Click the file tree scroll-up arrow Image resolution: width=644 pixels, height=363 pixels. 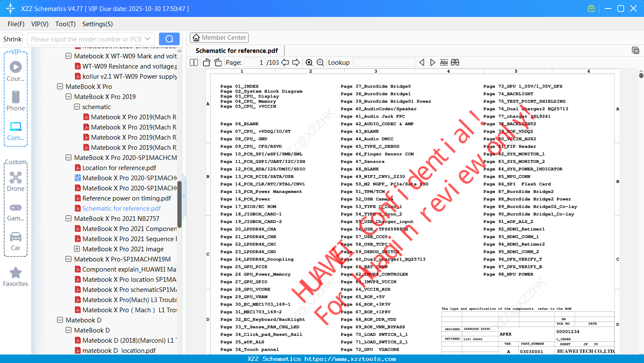click(x=179, y=51)
